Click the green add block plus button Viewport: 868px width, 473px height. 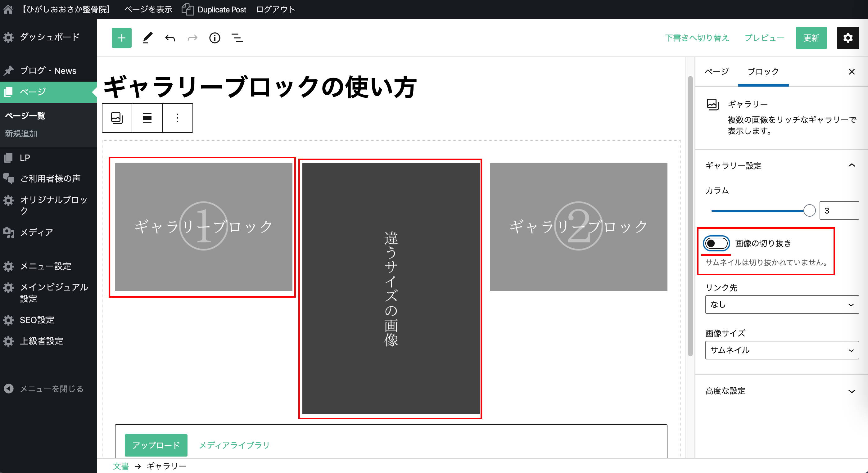pyautogui.click(x=121, y=38)
